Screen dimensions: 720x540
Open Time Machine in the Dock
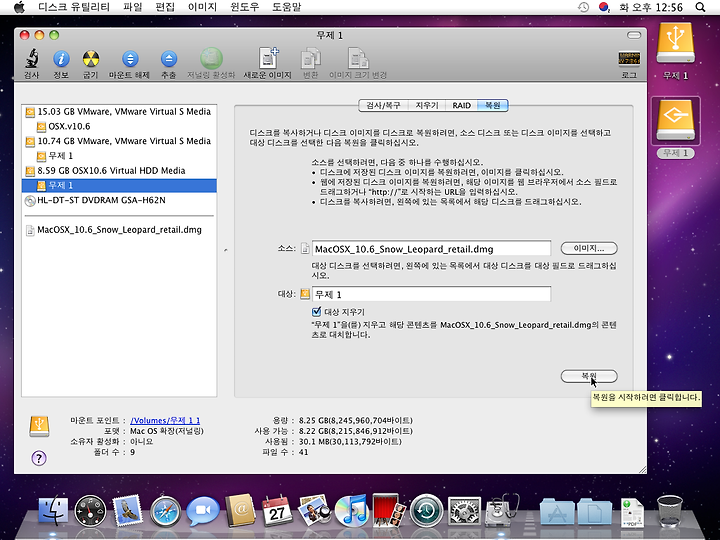(426, 511)
